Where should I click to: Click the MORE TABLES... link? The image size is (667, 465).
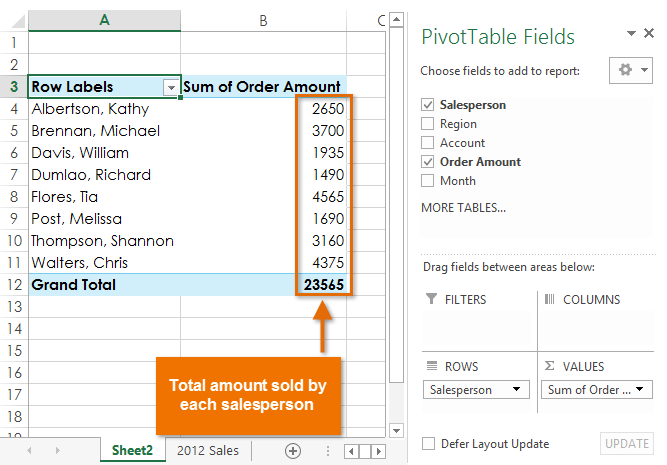(463, 208)
